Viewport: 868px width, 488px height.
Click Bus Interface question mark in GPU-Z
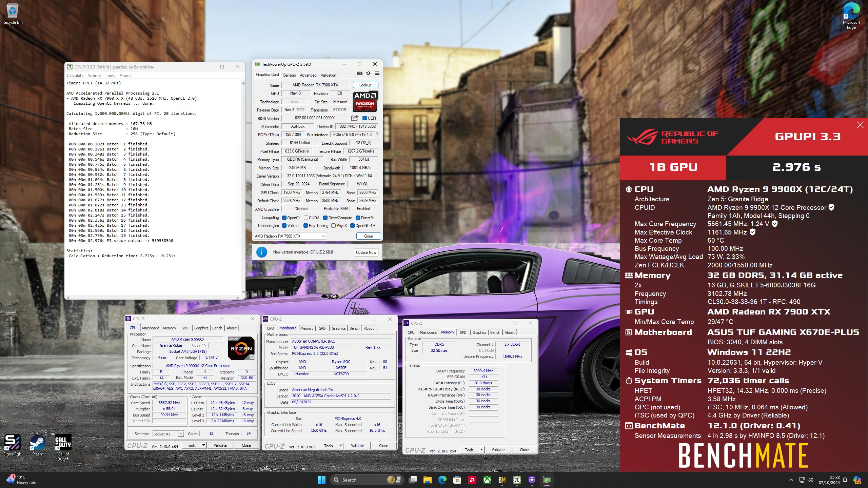377,135
